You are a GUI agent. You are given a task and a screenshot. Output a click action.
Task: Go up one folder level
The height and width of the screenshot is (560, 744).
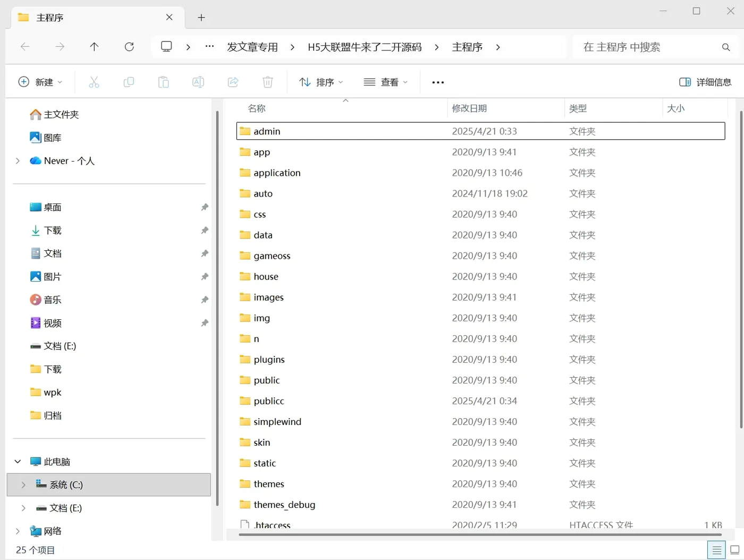pos(94,47)
